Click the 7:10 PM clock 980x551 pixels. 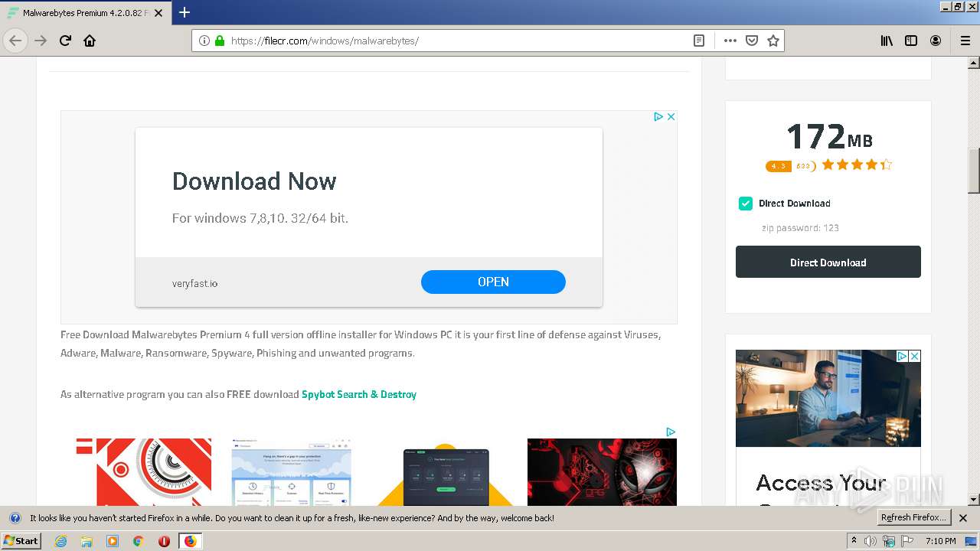941,541
